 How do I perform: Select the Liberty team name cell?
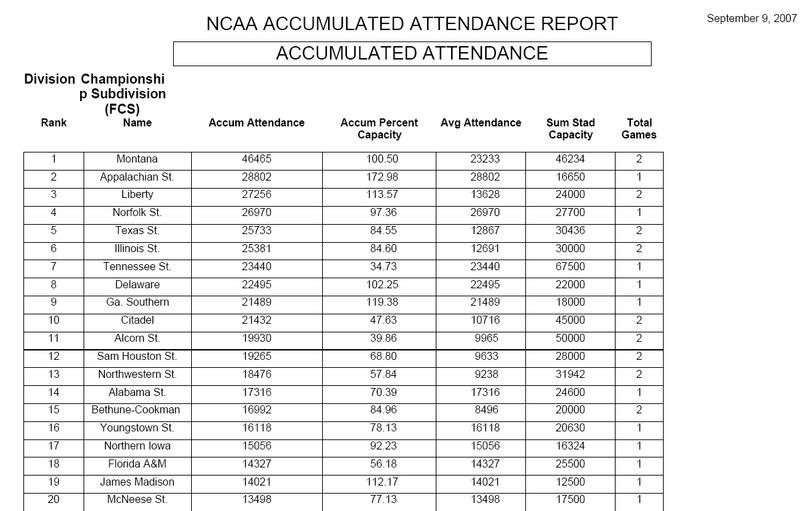[x=137, y=194]
